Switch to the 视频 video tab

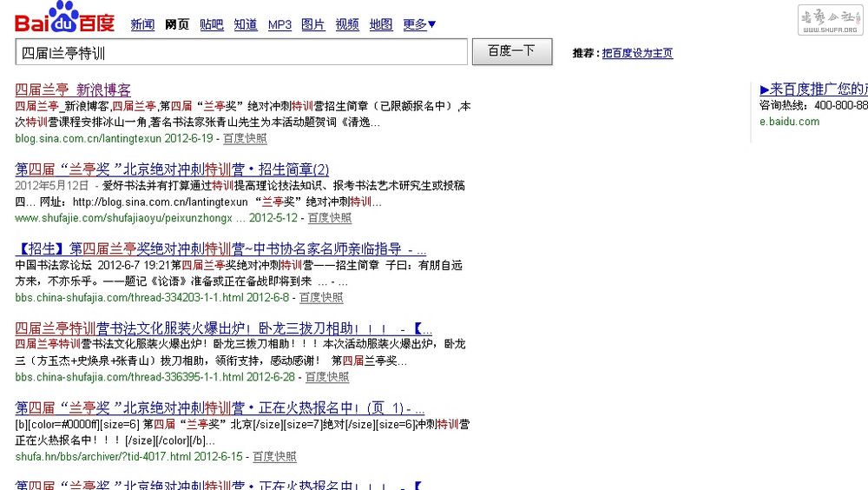point(347,25)
